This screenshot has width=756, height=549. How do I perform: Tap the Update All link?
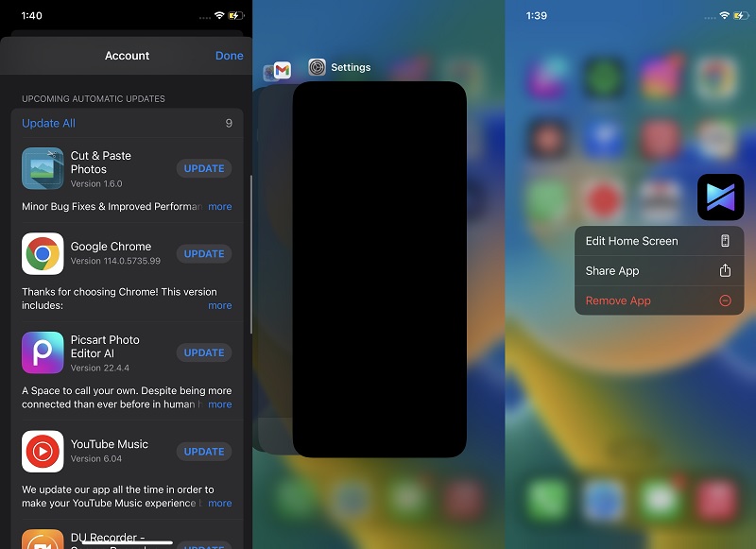coord(49,124)
